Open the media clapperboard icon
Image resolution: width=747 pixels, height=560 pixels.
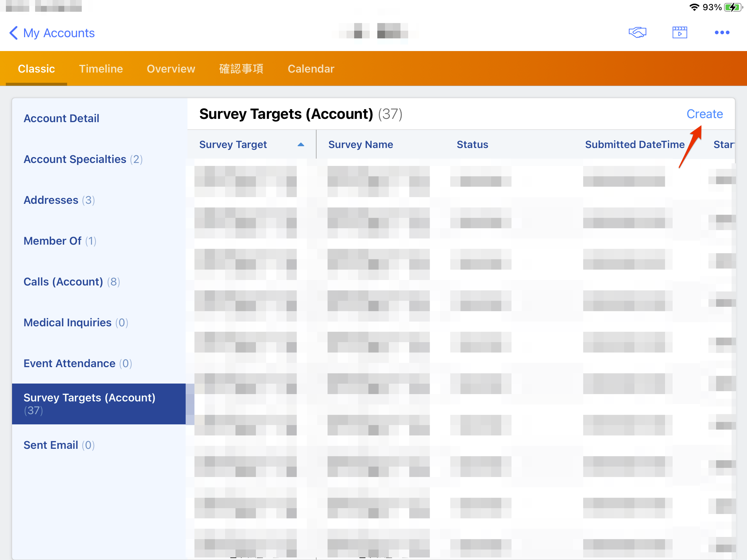(x=680, y=32)
